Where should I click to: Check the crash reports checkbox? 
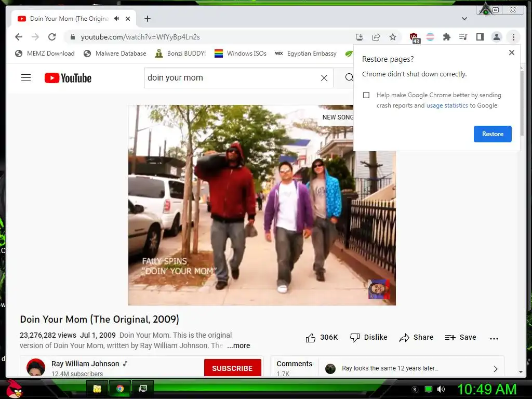pos(366,95)
